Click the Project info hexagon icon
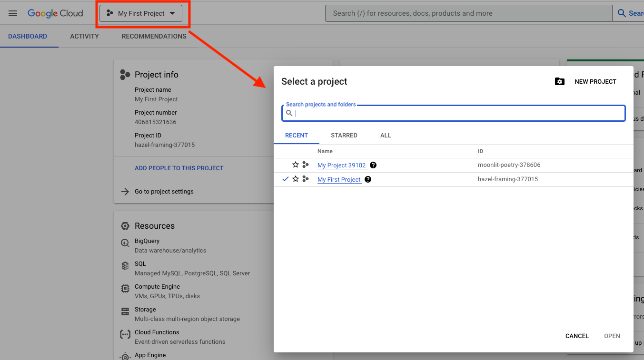The width and height of the screenshot is (644, 360). [125, 75]
